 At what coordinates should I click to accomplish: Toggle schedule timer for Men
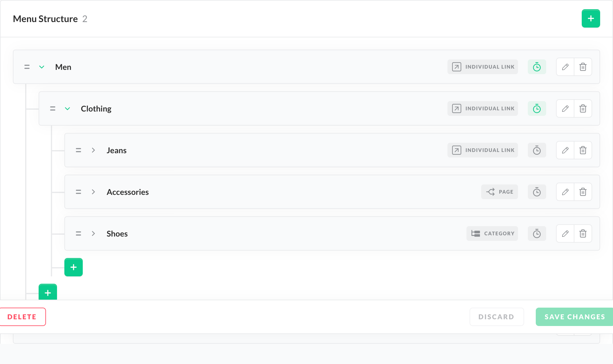pyautogui.click(x=537, y=67)
